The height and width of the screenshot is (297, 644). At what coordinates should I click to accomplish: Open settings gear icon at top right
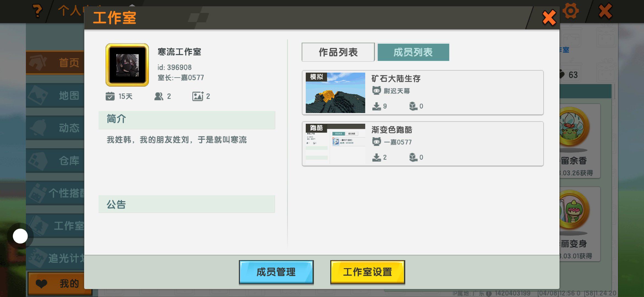[571, 11]
